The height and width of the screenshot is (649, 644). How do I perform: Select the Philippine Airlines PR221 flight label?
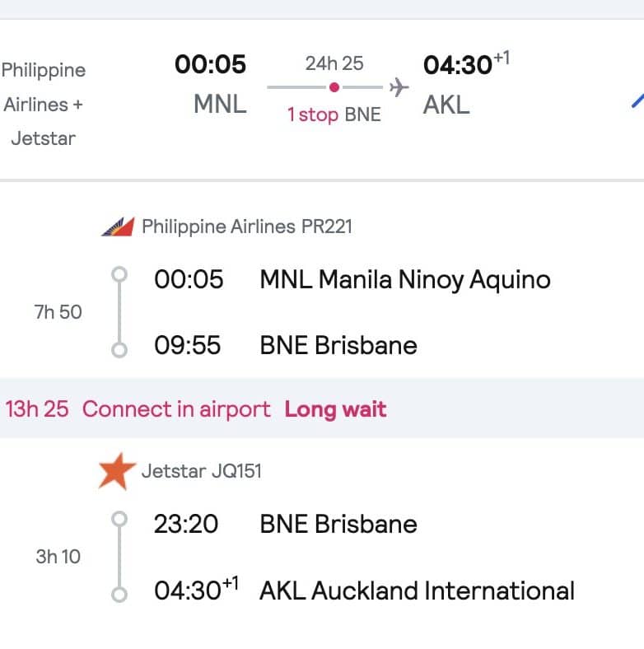(x=247, y=226)
